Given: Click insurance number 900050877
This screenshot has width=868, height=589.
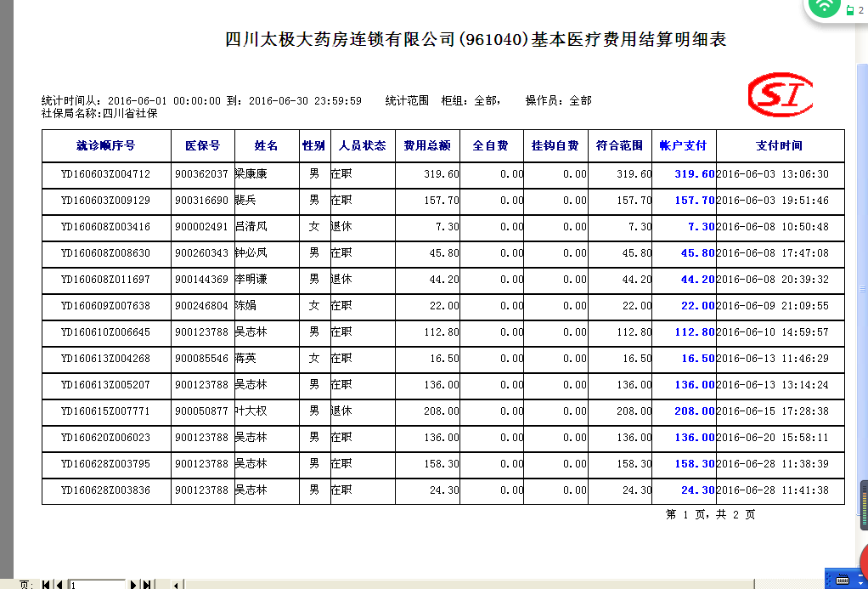Looking at the screenshot, I should tap(201, 411).
